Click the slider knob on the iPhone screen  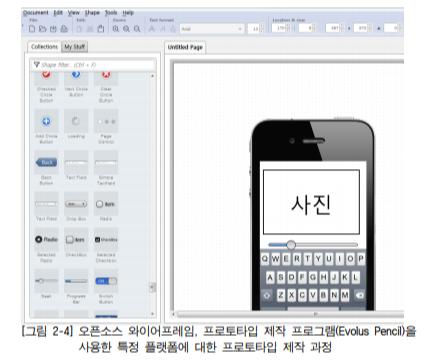[291, 245]
